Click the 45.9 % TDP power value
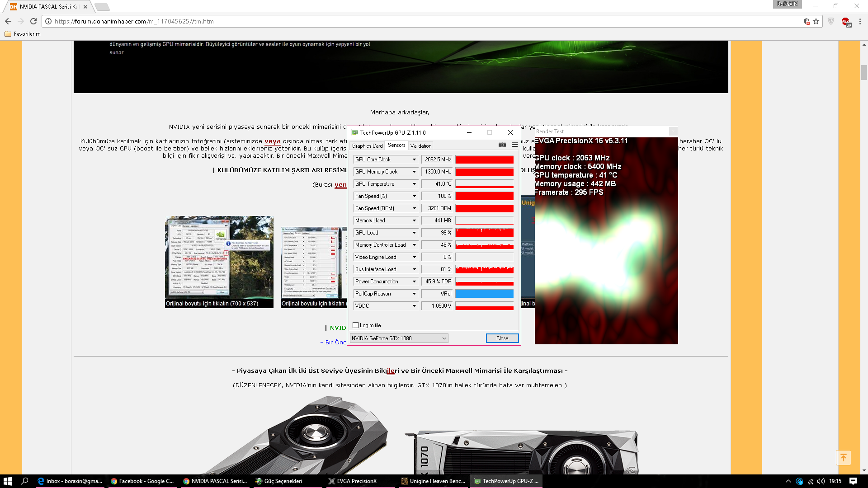 click(x=437, y=282)
